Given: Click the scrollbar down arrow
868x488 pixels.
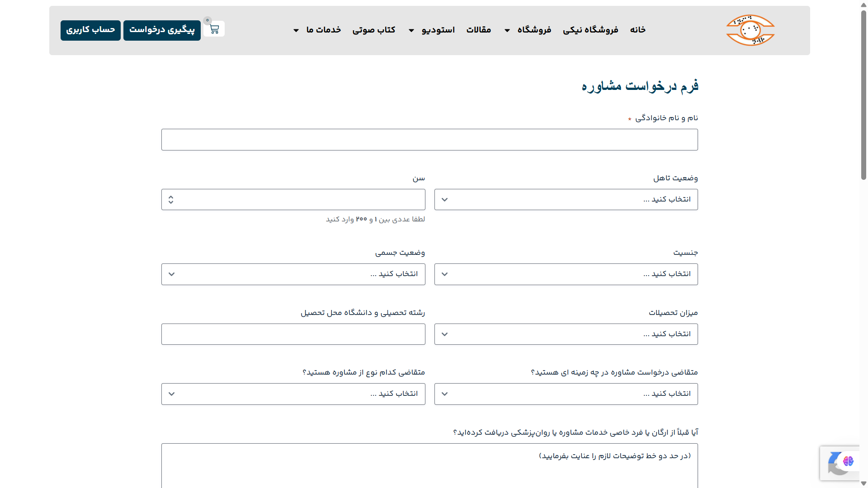Looking at the screenshot, I should tap(863, 483).
